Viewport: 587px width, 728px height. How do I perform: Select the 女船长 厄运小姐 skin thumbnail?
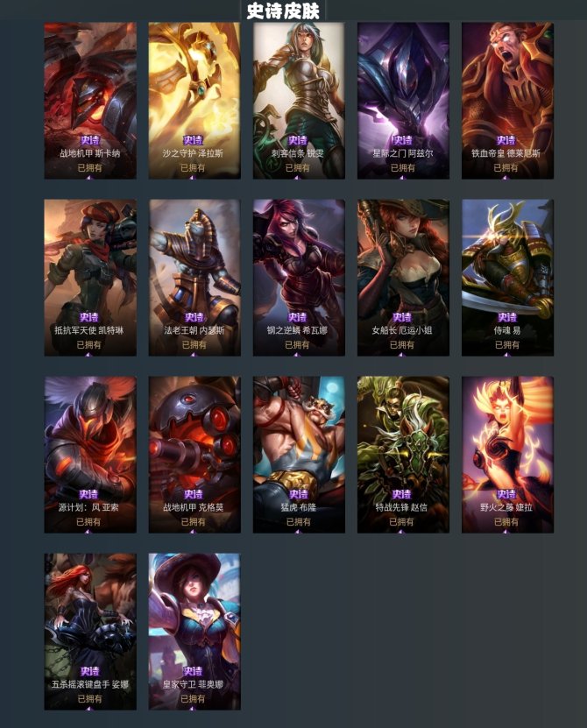click(x=403, y=278)
